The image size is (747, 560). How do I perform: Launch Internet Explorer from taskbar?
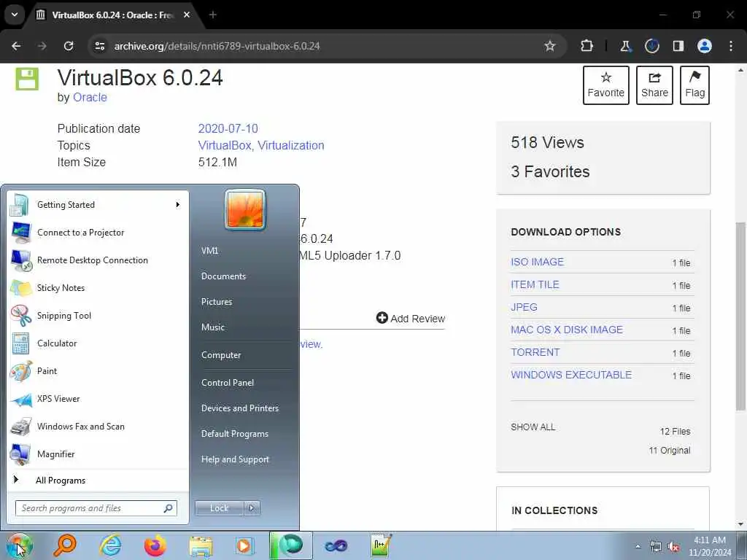[x=111, y=545]
